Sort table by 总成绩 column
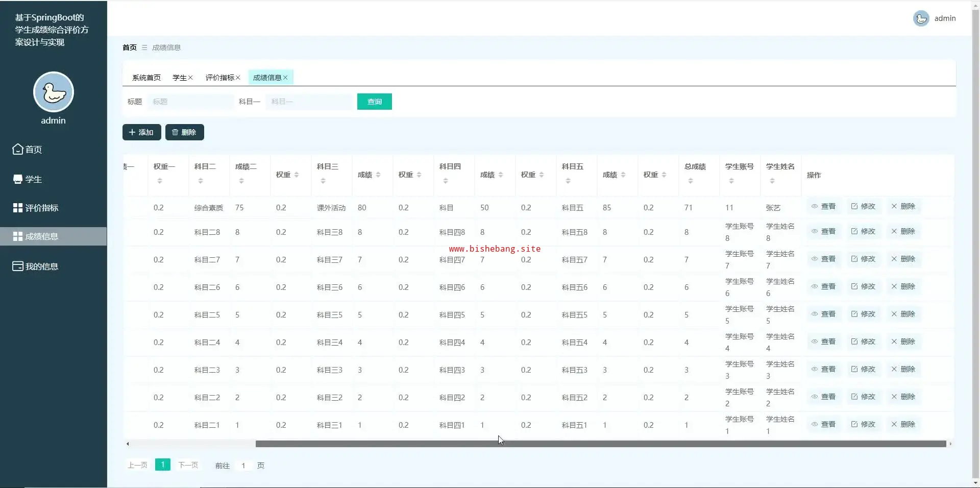Viewport: 980px width, 488px height. click(690, 181)
